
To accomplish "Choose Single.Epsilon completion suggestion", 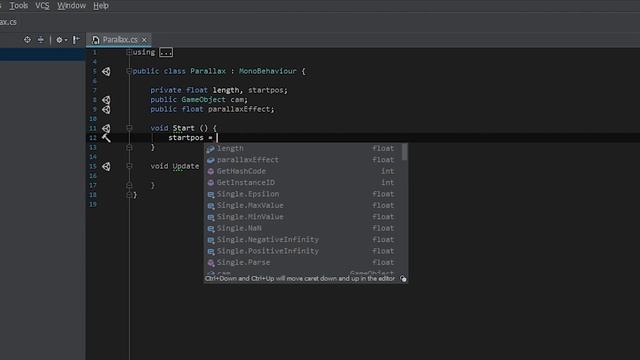I will (x=303, y=194).
